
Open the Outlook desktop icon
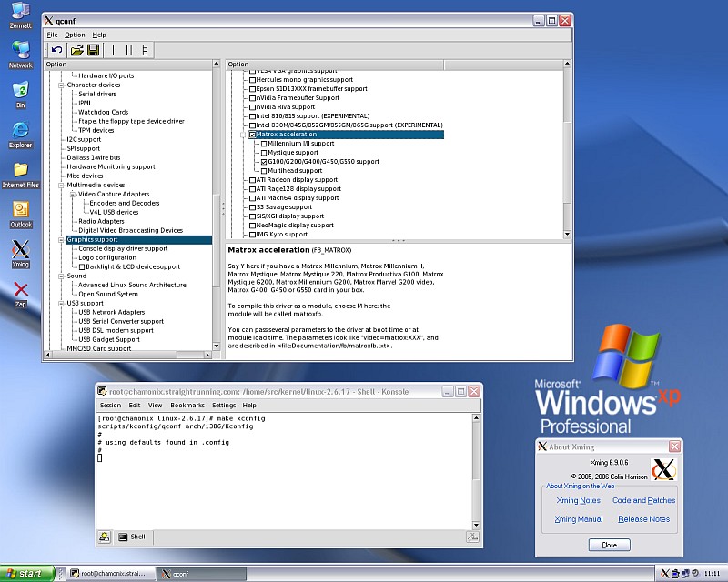20,215
